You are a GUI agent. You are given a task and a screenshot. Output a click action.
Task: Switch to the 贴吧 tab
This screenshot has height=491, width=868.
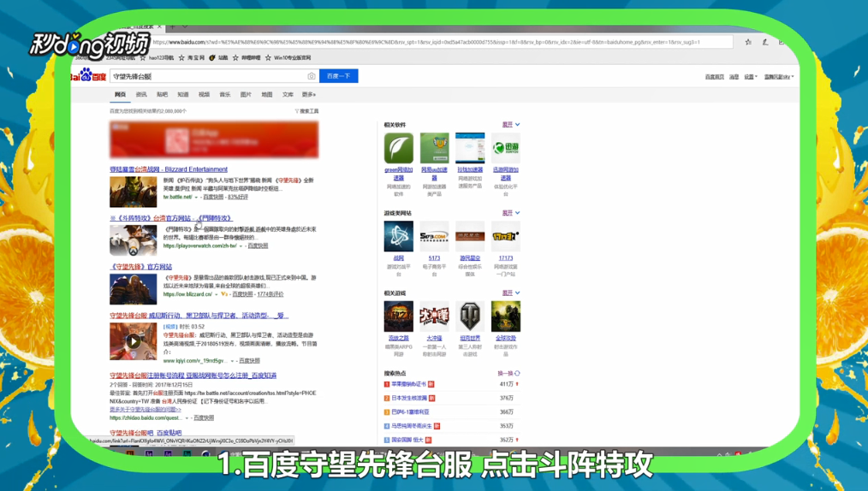coord(162,95)
